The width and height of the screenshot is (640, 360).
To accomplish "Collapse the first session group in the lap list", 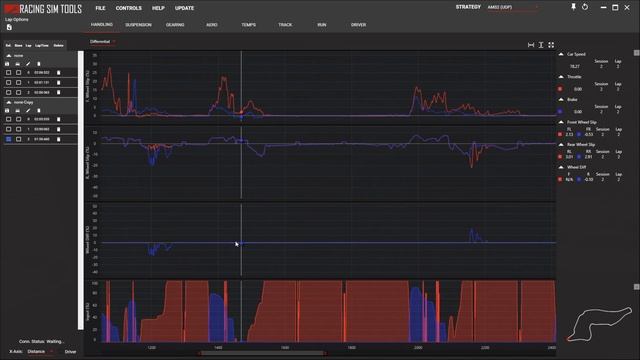I will tap(9, 56).
